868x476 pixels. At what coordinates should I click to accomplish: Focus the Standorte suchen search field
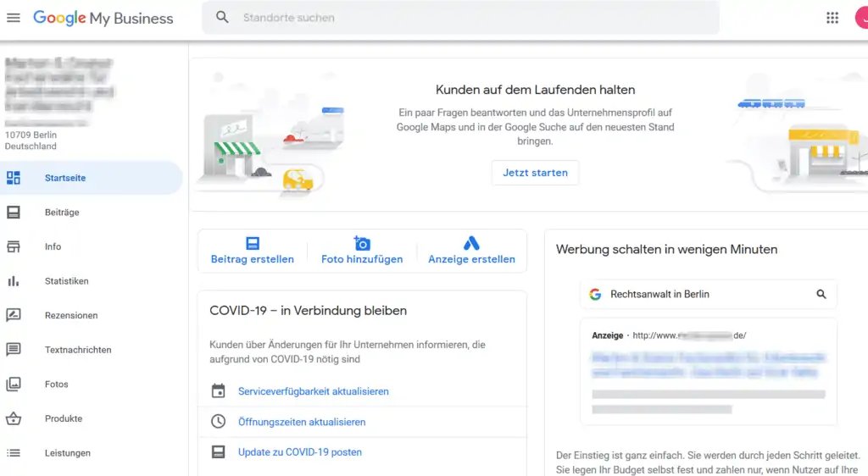tap(460, 18)
